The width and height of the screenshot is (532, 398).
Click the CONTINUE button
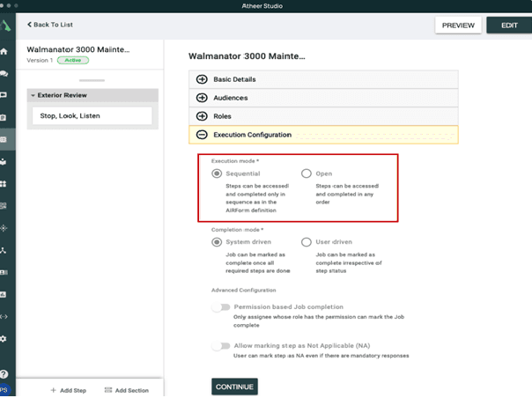(234, 387)
